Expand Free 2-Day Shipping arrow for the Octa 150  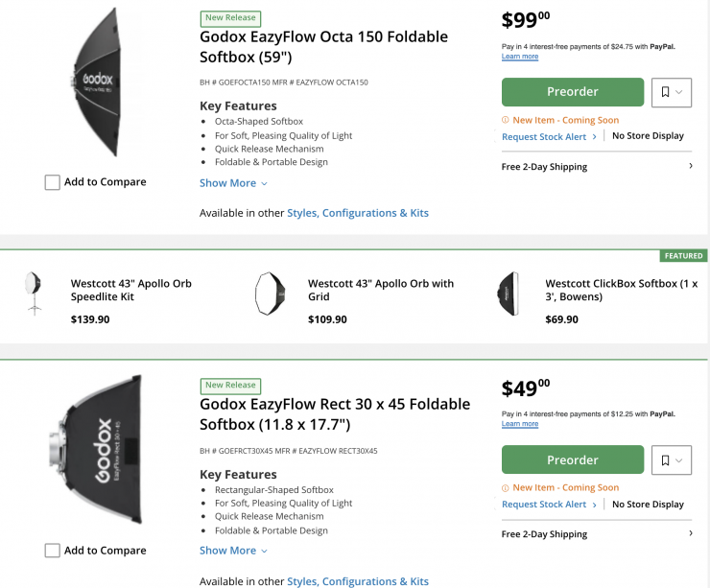pyautogui.click(x=691, y=166)
